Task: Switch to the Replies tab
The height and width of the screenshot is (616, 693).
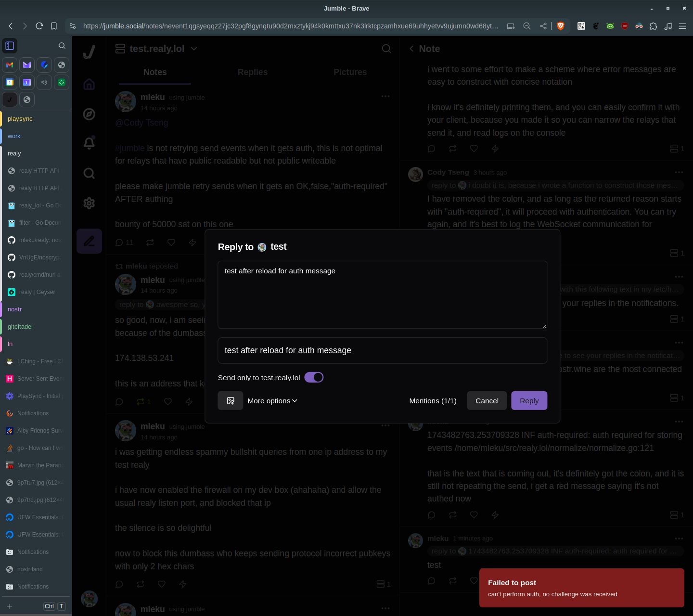Action: pyautogui.click(x=253, y=72)
